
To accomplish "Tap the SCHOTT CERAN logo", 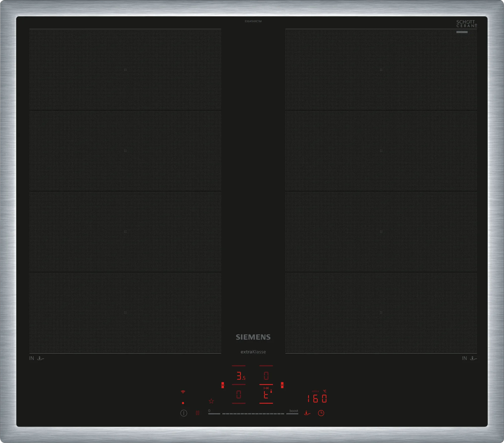I will [x=466, y=24].
